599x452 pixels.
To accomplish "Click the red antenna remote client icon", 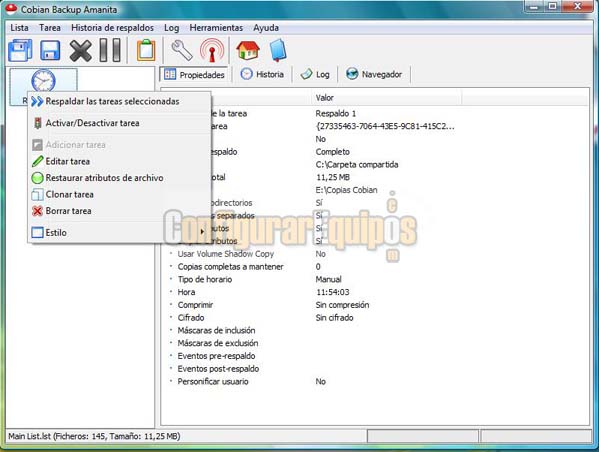I will pyautogui.click(x=212, y=50).
